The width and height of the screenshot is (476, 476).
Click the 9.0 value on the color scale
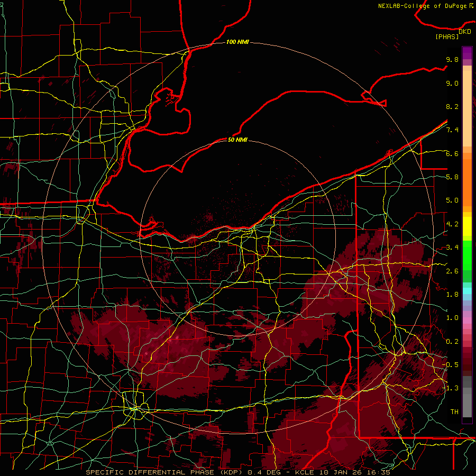pos(452,83)
